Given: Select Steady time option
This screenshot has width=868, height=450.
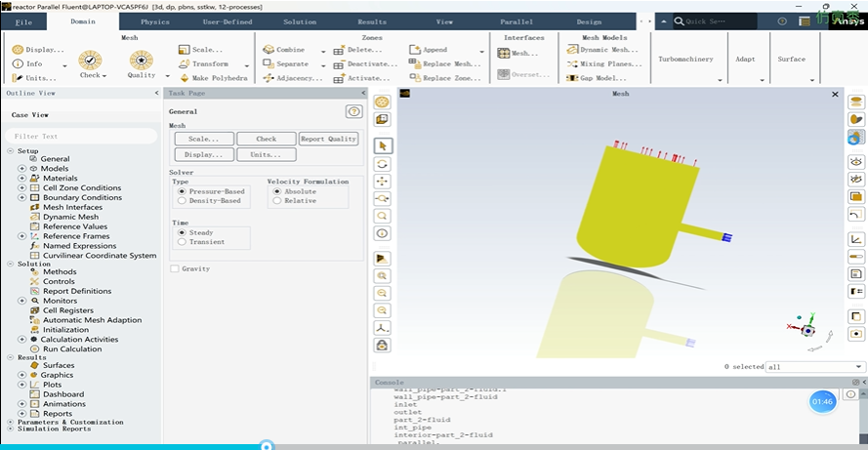Looking at the screenshot, I should (182, 232).
